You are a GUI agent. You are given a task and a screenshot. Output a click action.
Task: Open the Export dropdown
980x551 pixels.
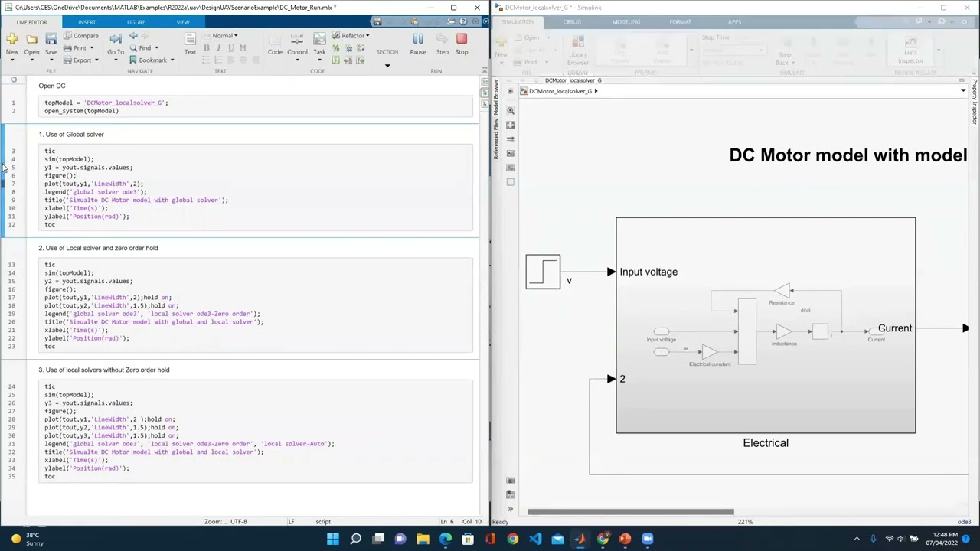80,60
